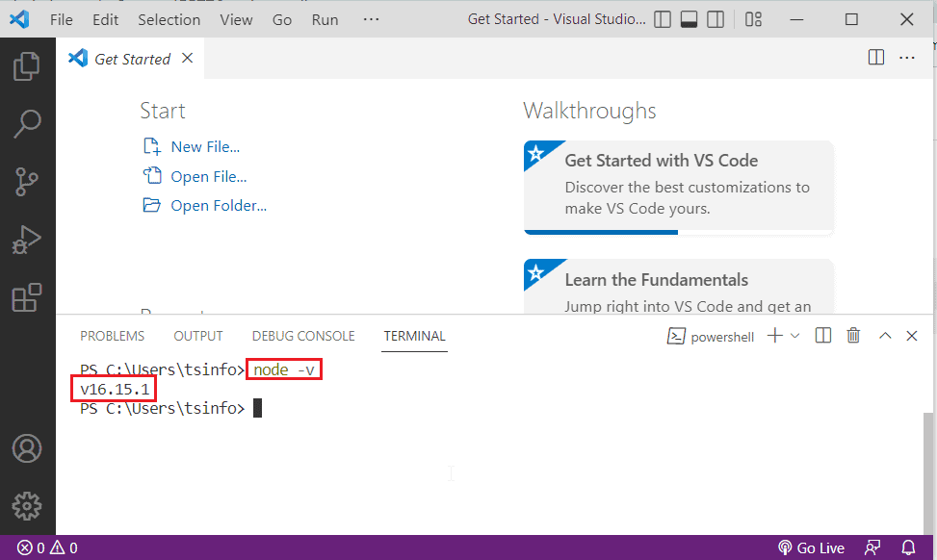
Task: Click the walkthrough progress bar
Action: (678, 232)
